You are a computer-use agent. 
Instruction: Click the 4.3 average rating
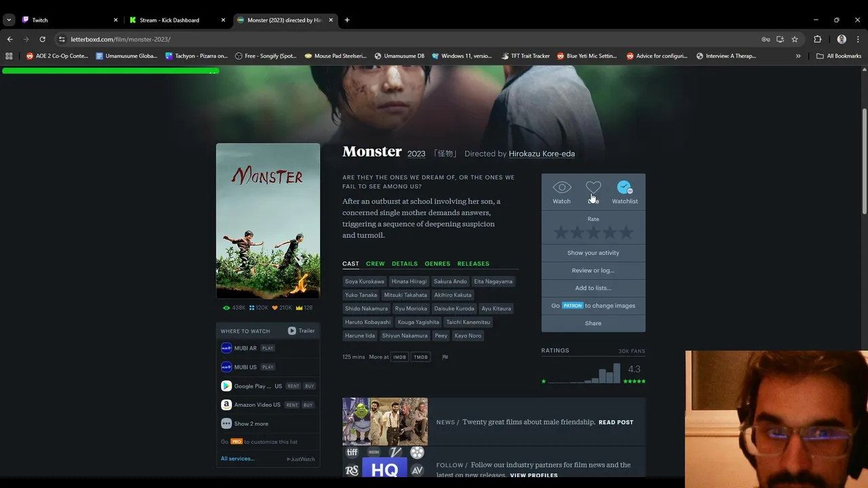click(x=634, y=369)
